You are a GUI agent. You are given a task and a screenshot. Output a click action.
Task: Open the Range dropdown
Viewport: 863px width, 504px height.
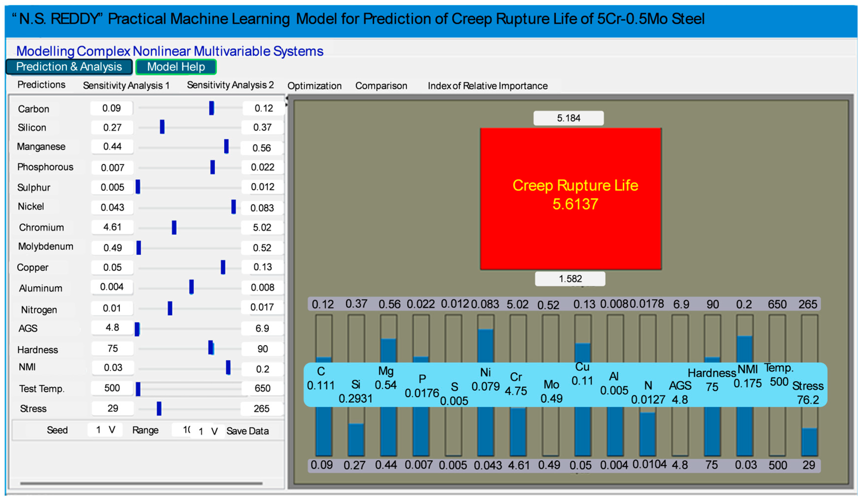pyautogui.click(x=182, y=430)
